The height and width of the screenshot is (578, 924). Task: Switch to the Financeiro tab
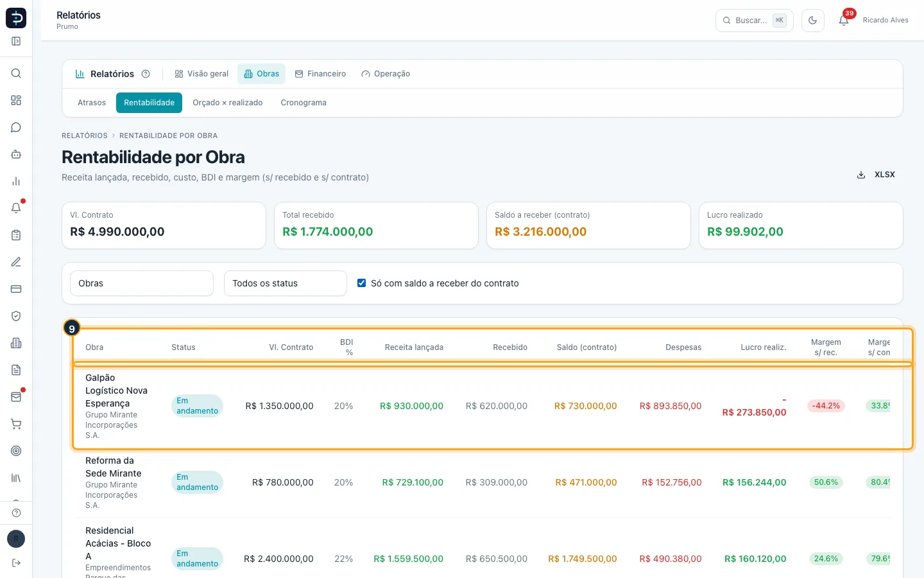point(320,74)
